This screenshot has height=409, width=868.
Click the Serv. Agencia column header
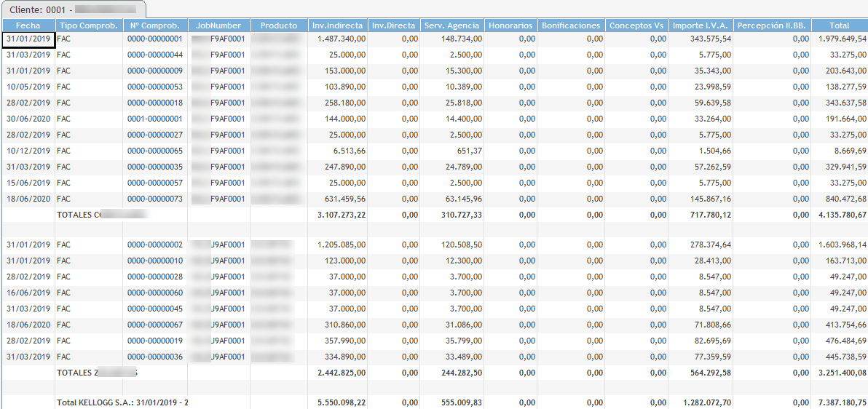pyautogui.click(x=451, y=25)
